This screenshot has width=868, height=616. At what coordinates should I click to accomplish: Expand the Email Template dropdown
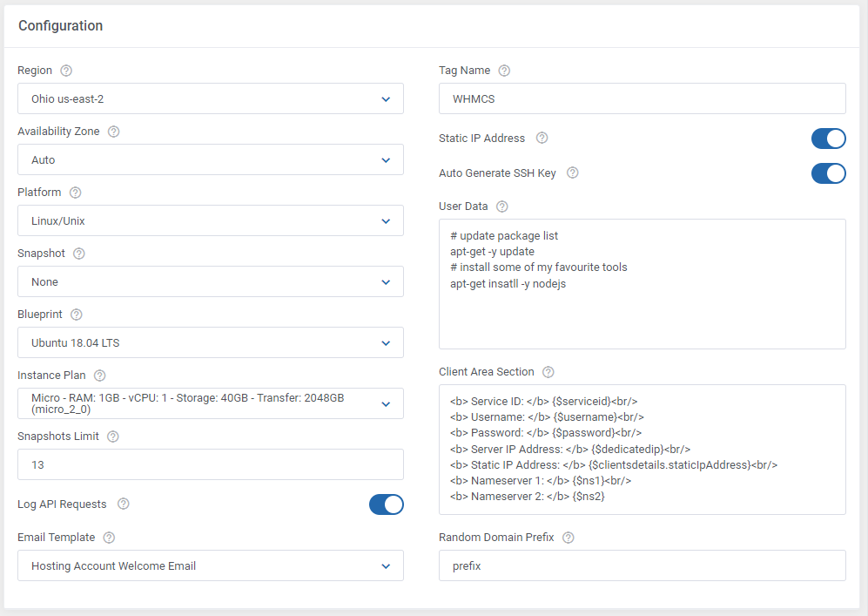(x=211, y=565)
